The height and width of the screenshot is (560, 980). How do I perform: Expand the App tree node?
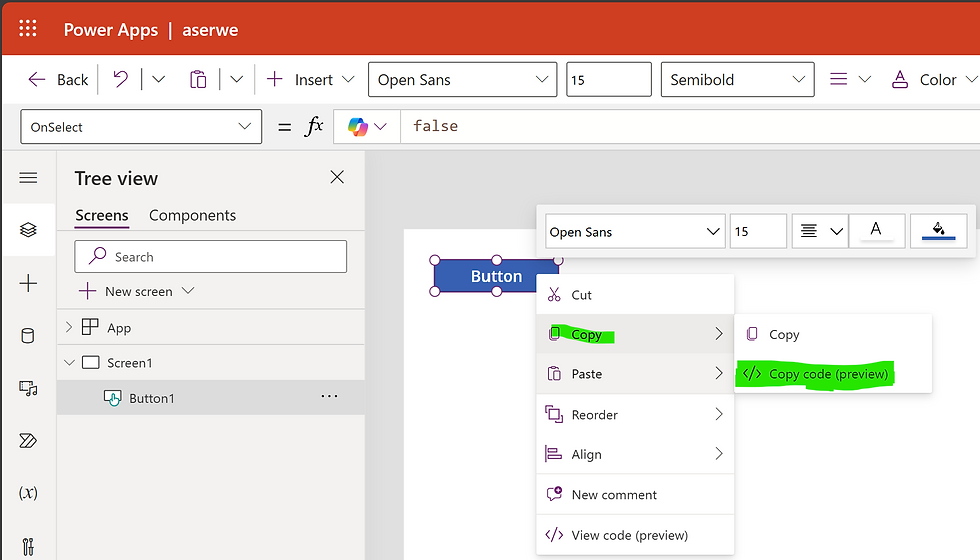pyautogui.click(x=69, y=327)
